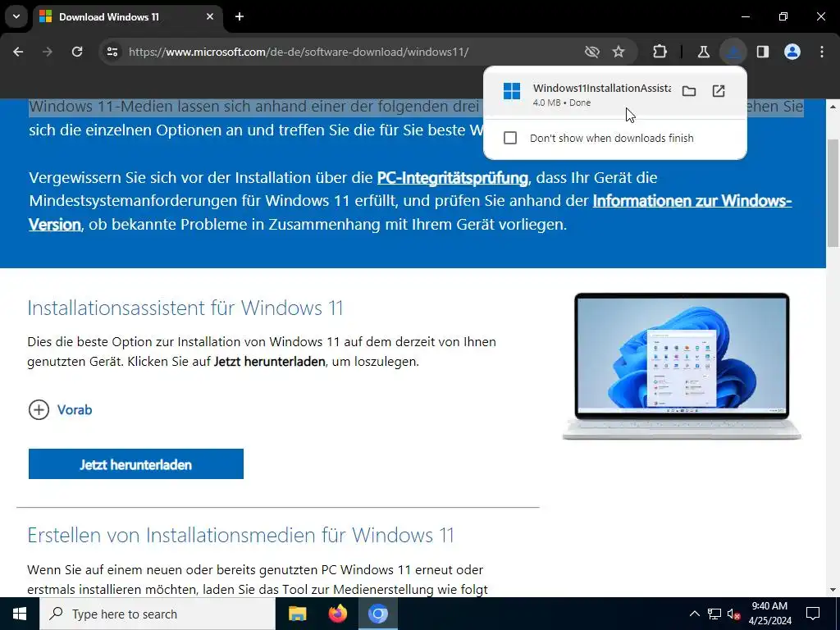Open Chrome Labs flask icon
The width and height of the screenshot is (840, 630).
coord(703,52)
